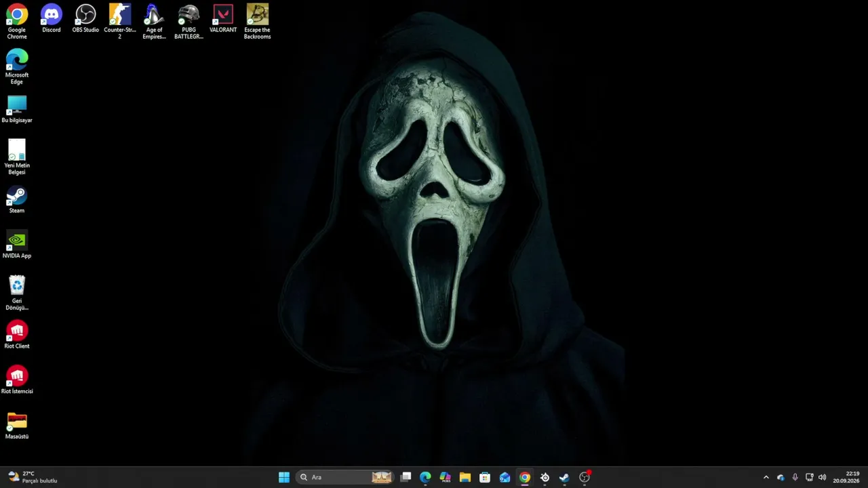Screen dimensions: 868x488
Task: Open the Windows Start menu
Action: [284, 477]
